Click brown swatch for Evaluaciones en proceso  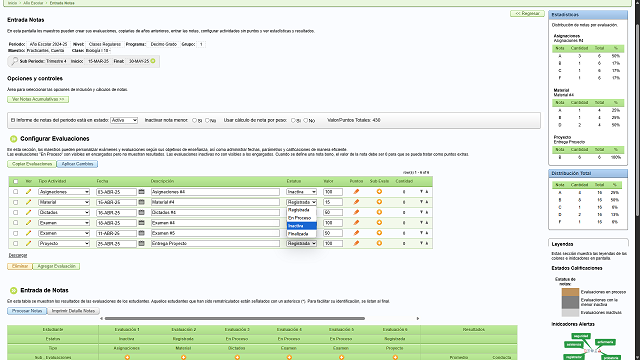point(570,292)
